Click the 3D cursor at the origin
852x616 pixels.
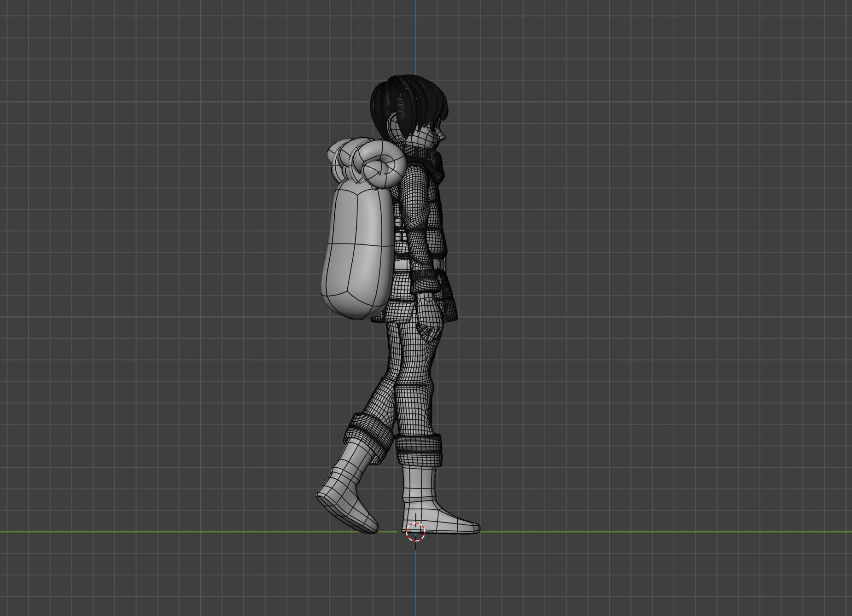click(415, 532)
